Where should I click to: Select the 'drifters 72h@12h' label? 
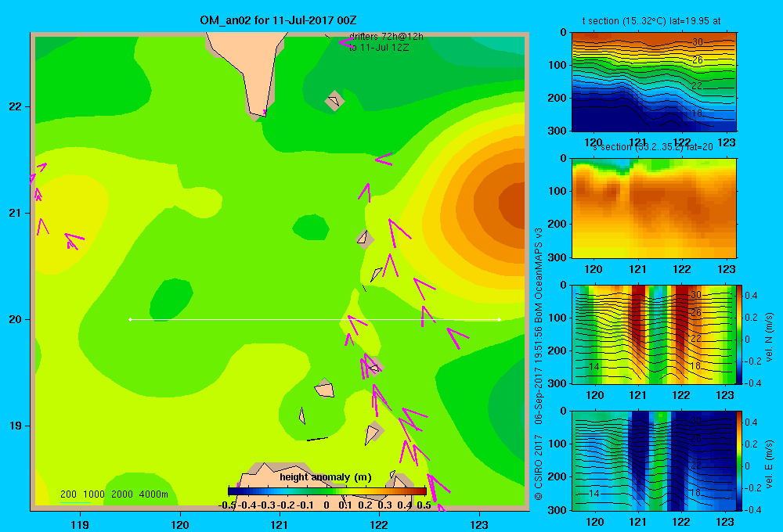(386, 37)
